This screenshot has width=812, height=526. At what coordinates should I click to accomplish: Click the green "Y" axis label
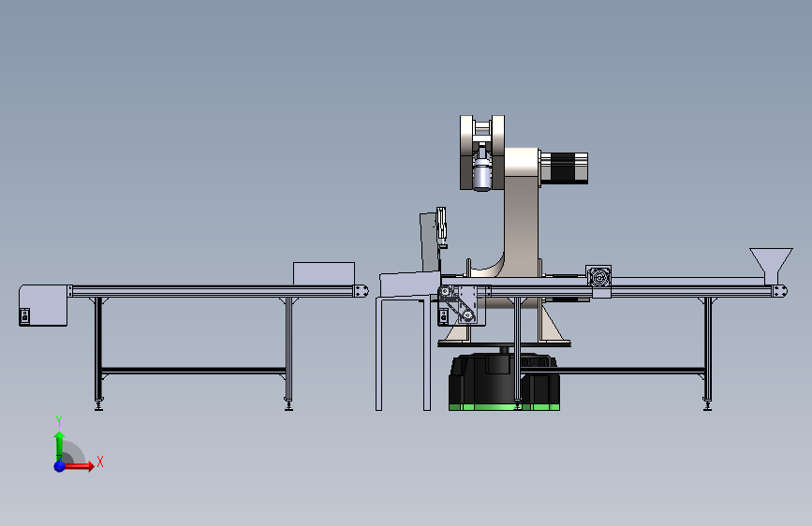point(59,421)
